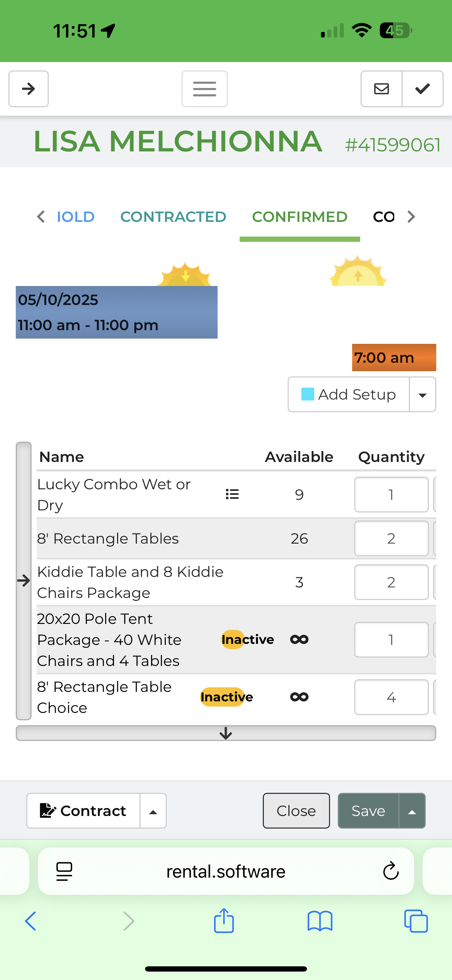This screenshot has height=980, width=452.
Task: Edit quantity for 8' Rectangle Tables
Action: click(x=391, y=538)
